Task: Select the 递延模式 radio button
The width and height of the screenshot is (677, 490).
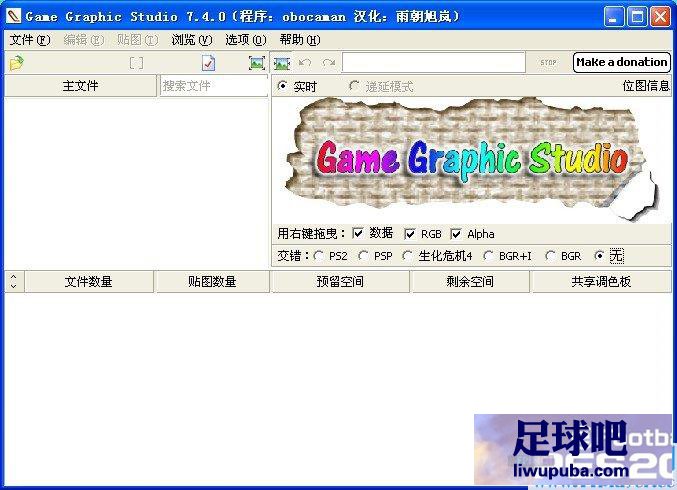Action: tap(354, 86)
